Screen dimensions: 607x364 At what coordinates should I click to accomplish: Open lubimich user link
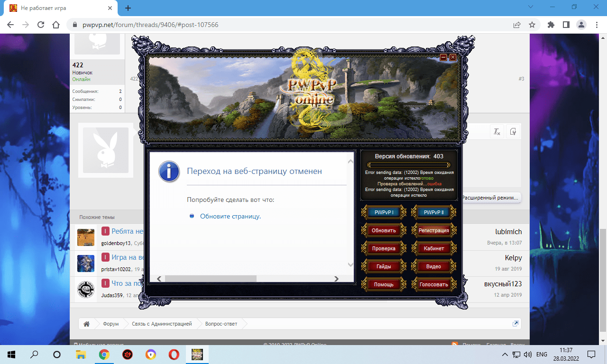(x=508, y=232)
